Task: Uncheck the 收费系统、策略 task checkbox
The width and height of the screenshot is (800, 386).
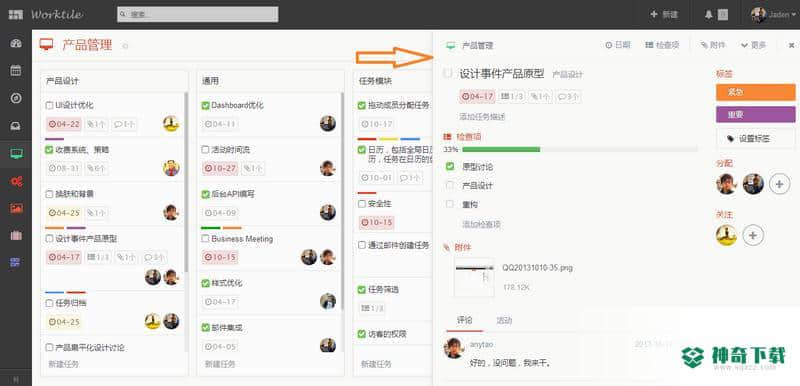Action: 49,150
